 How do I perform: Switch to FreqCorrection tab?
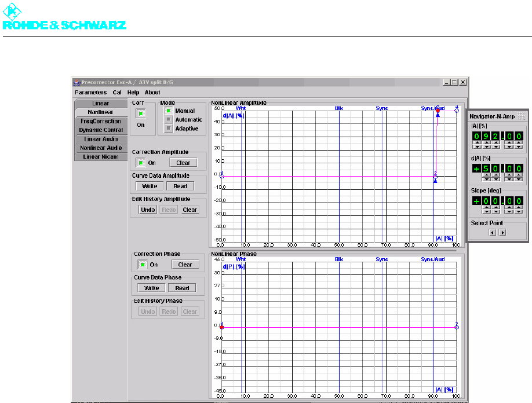pyautogui.click(x=101, y=121)
